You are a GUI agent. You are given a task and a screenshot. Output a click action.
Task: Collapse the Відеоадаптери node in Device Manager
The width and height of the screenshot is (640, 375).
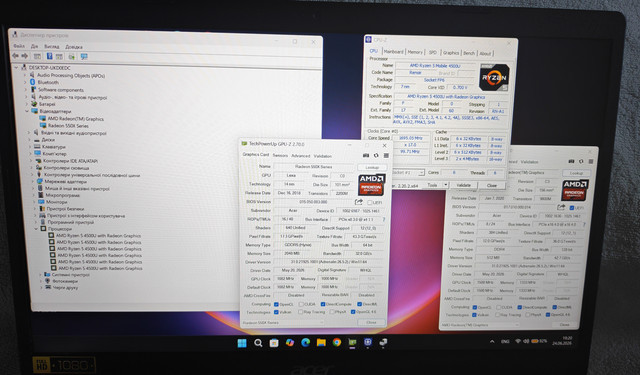pyautogui.click(x=27, y=111)
